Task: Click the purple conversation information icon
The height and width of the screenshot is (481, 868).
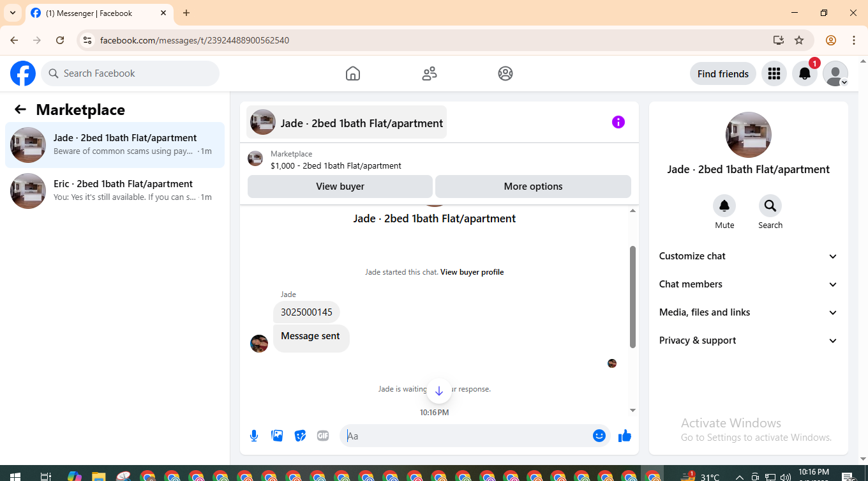Action: tap(618, 122)
